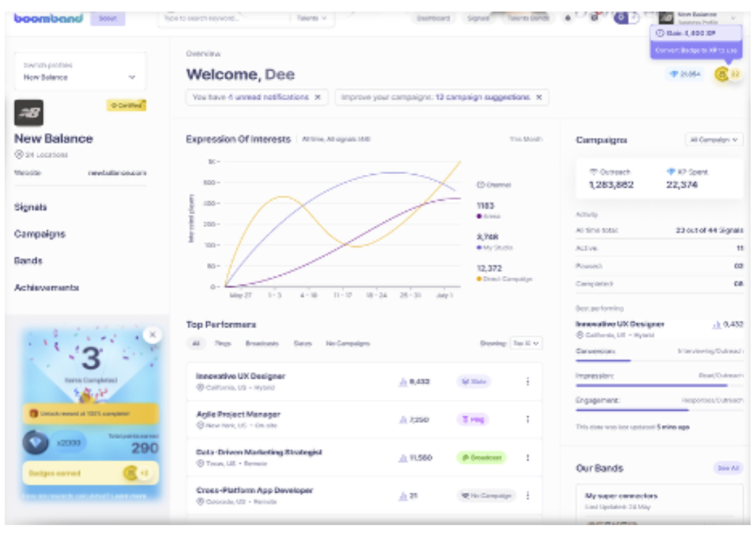756x540 pixels.
Task: Open the Showing filter dropdown in Top Performers
Action: (526, 343)
